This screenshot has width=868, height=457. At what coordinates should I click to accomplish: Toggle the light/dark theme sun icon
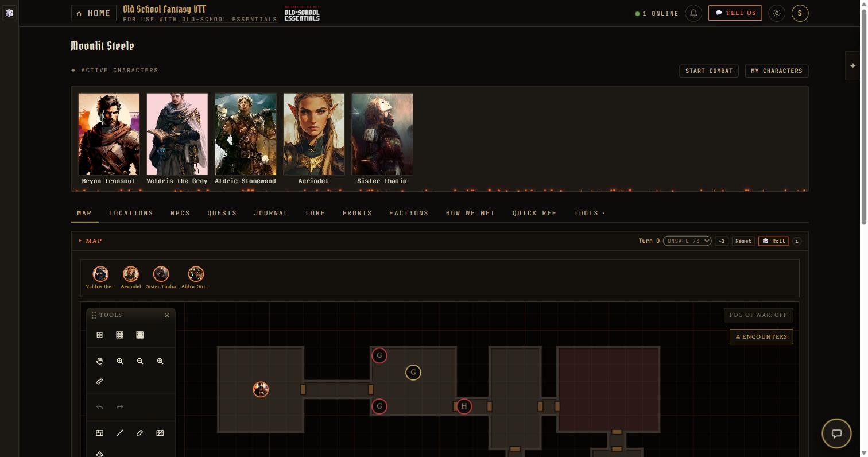(777, 13)
